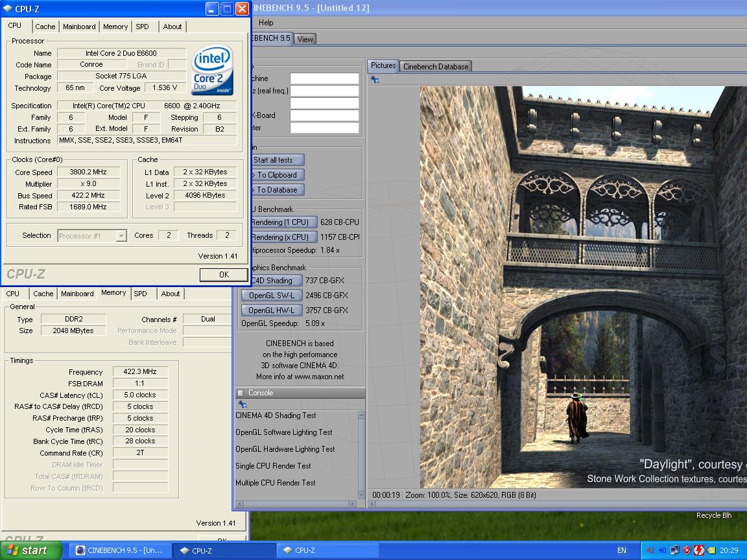Image resolution: width=747 pixels, height=560 pixels.
Task: Click the To Database button
Action: click(277, 189)
